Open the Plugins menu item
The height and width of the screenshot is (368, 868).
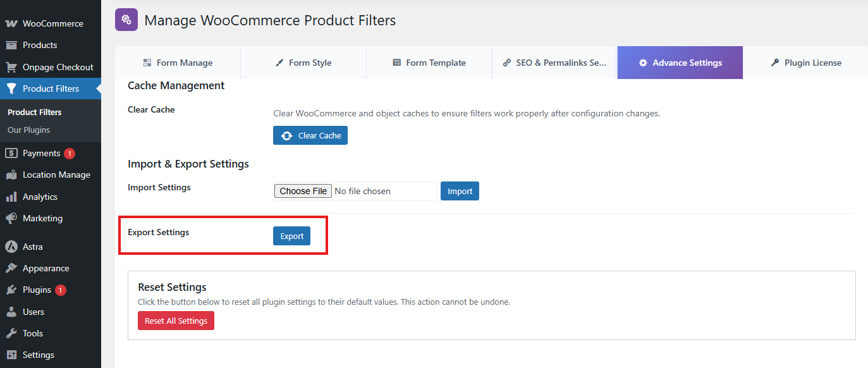tap(51, 290)
